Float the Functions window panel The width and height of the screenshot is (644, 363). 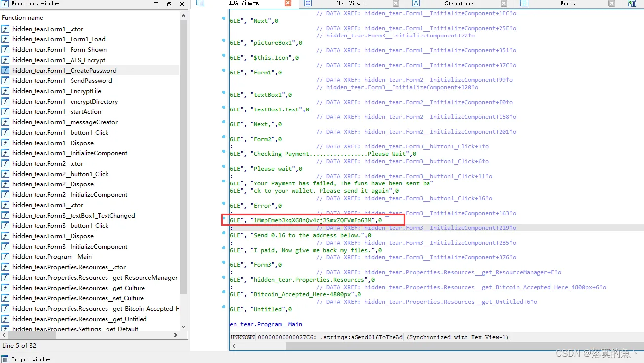pos(169,4)
